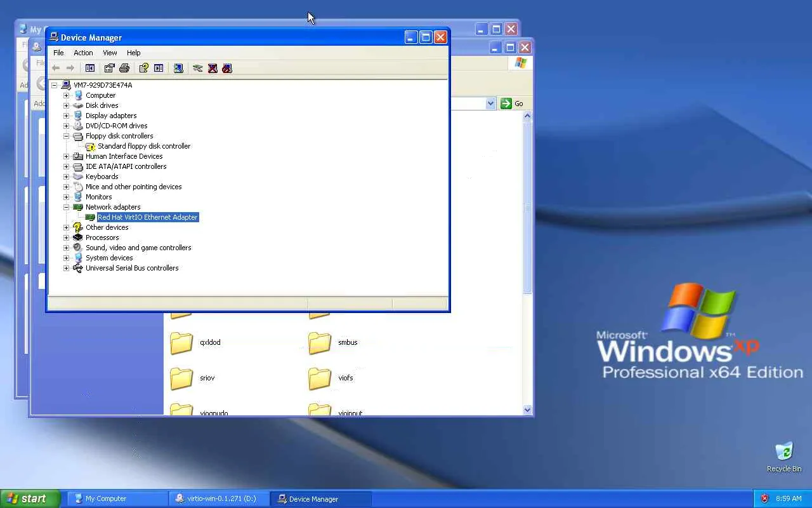
Task: Click the Device Manager taskbar button
Action: tap(320, 498)
